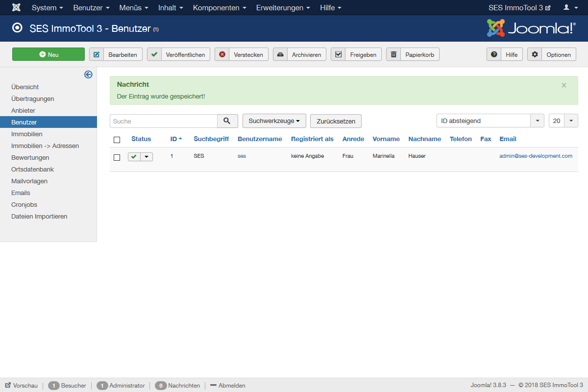Click the Hilfe toolbar button
This screenshot has width=588, height=392.
[x=505, y=54]
